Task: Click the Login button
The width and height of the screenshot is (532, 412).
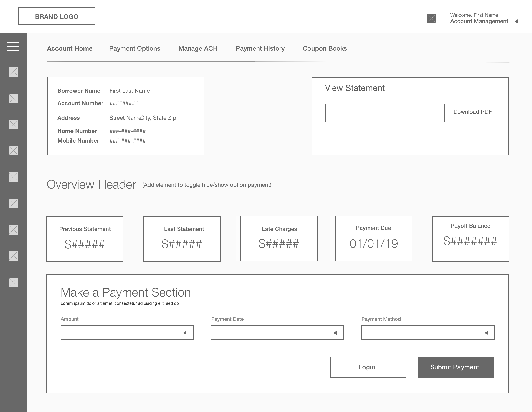Action: 368,367
